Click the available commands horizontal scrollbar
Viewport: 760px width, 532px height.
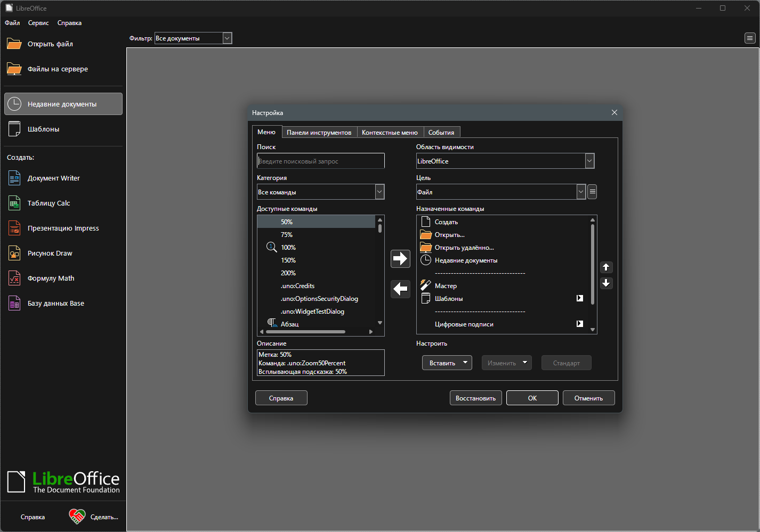coord(316,332)
